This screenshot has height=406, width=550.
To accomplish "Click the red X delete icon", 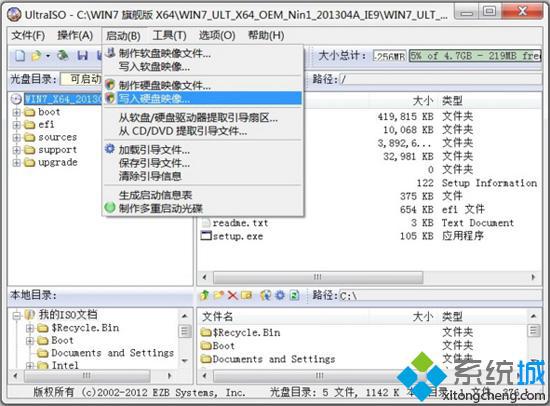I will tap(233, 295).
